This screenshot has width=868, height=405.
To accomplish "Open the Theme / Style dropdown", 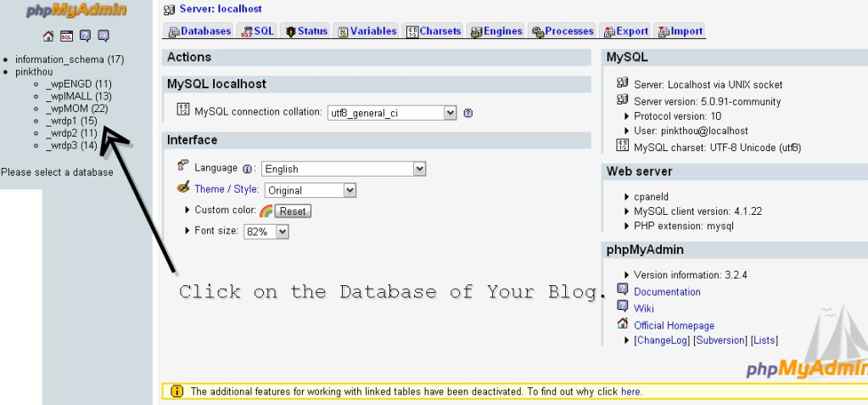I will click(310, 190).
